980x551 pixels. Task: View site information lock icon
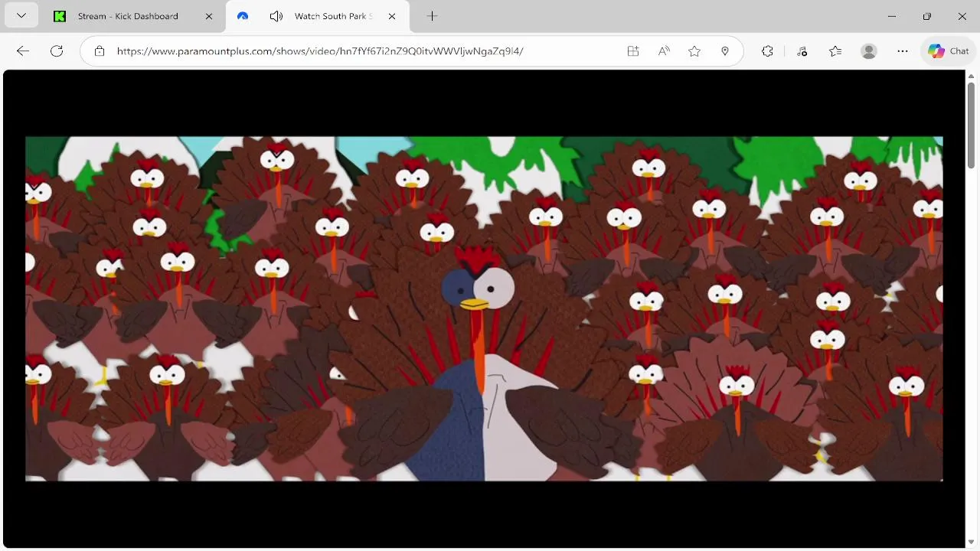pos(99,51)
